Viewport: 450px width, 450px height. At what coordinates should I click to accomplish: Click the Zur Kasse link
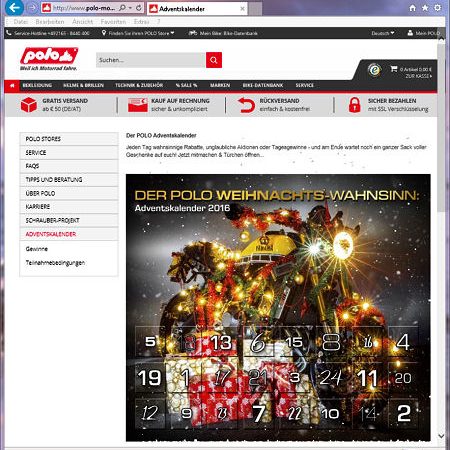tap(418, 76)
